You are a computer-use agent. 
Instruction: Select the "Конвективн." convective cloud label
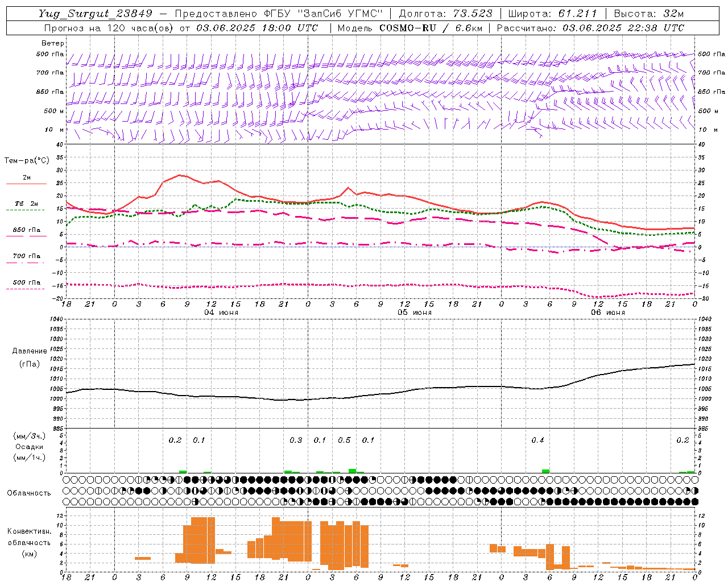(30, 531)
